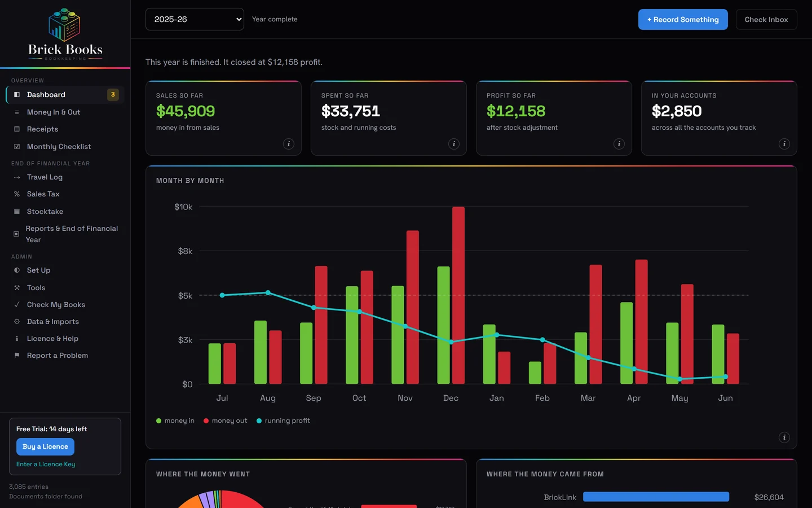Follow the Enter a Licence Key link
The image size is (812, 508).
point(46,465)
